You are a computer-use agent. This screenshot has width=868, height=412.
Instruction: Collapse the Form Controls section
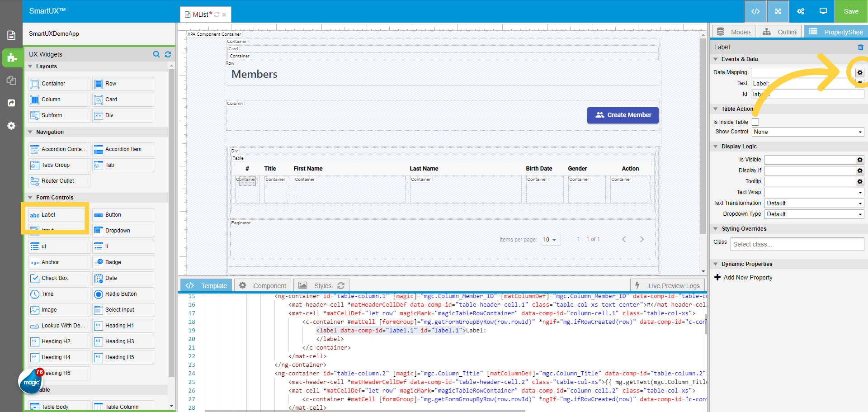click(30, 197)
